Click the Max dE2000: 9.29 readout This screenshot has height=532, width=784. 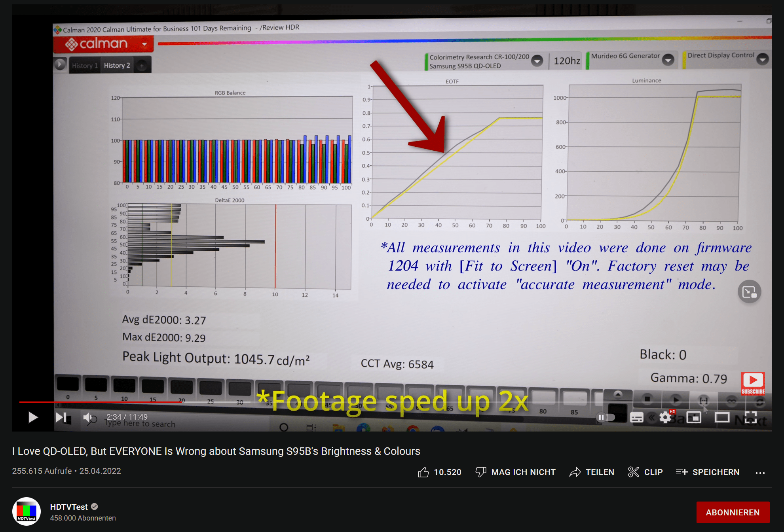click(x=164, y=337)
